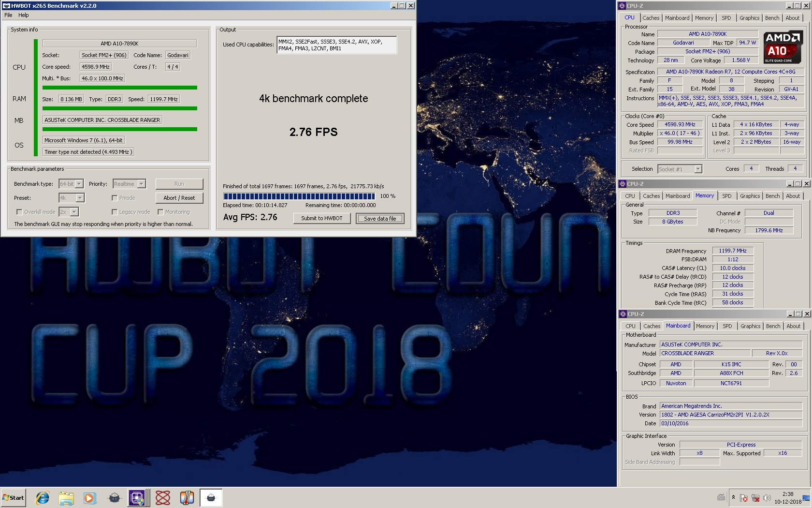Click the top CPU-Z window title icon
This screenshot has height=508, width=812.
tap(622, 6)
